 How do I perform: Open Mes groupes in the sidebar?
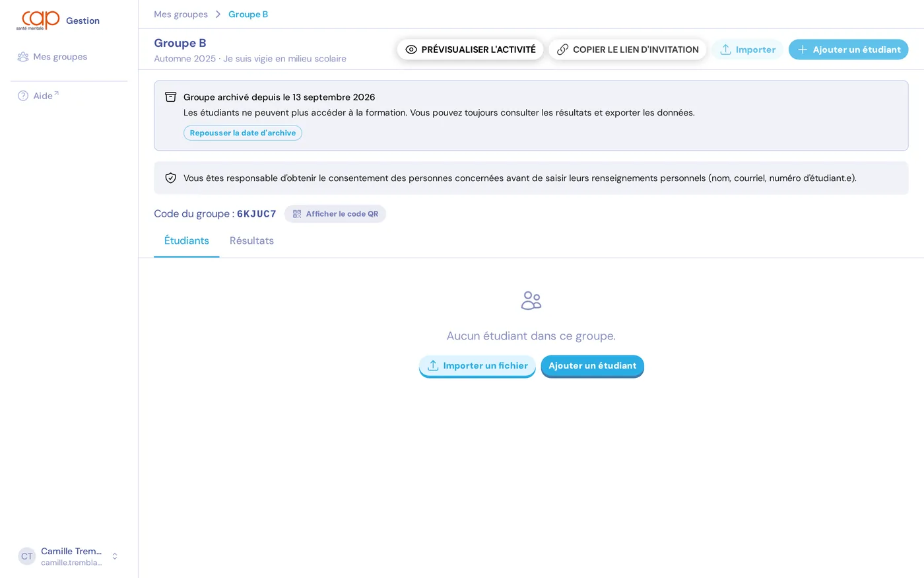[60, 57]
